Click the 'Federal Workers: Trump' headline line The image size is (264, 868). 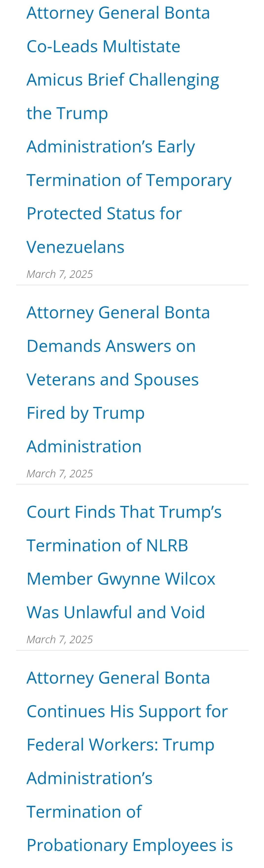[x=121, y=745]
